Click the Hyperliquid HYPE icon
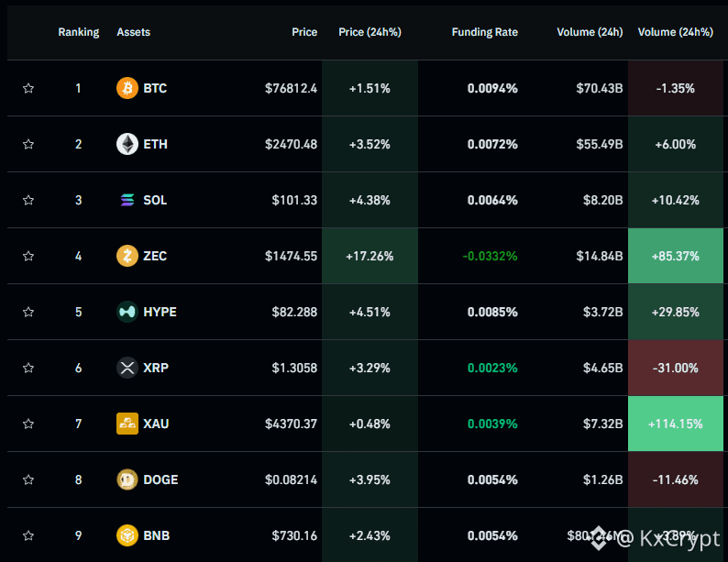728x562 pixels. [127, 312]
